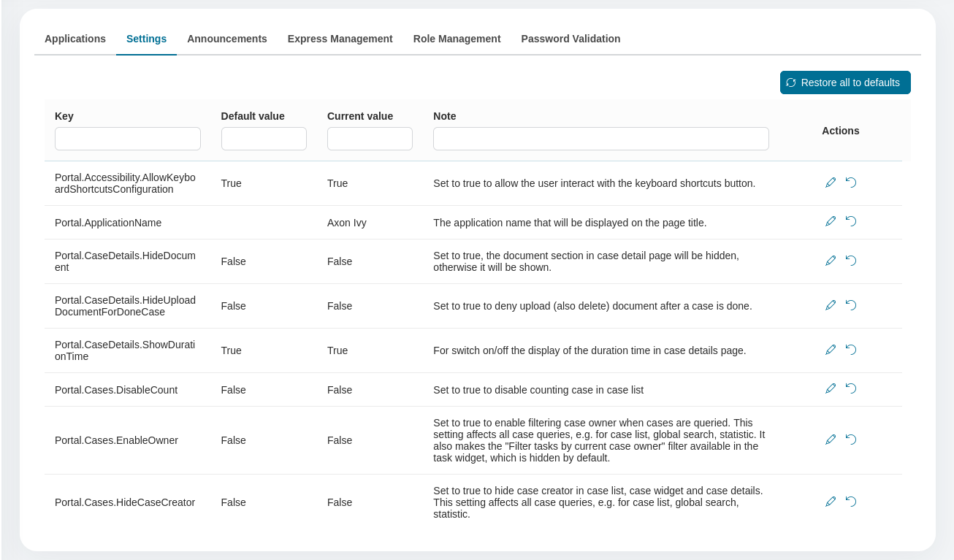Click Restore all to defaults button
Screen dimensions: 954x560
[845, 83]
